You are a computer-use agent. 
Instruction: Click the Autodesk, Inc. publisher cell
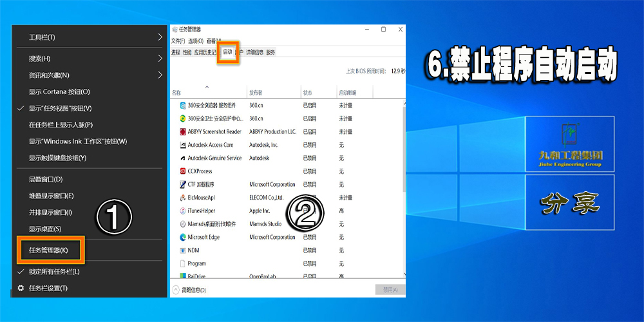pos(263,145)
